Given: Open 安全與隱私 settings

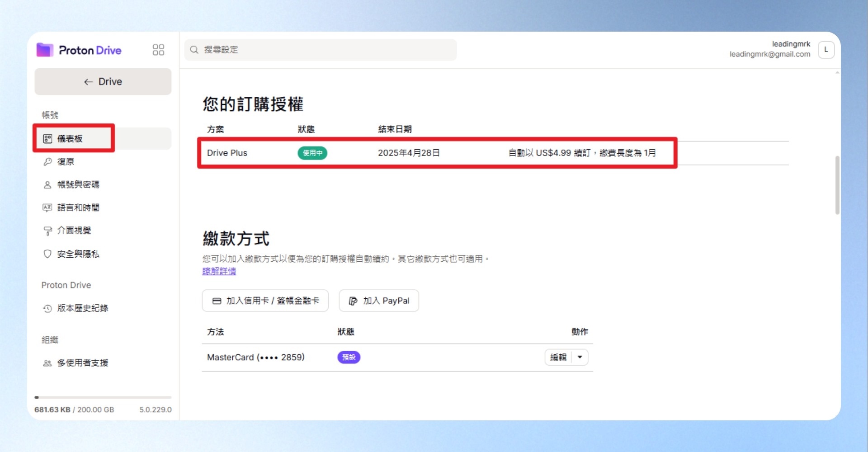Looking at the screenshot, I should click(x=103, y=254).
